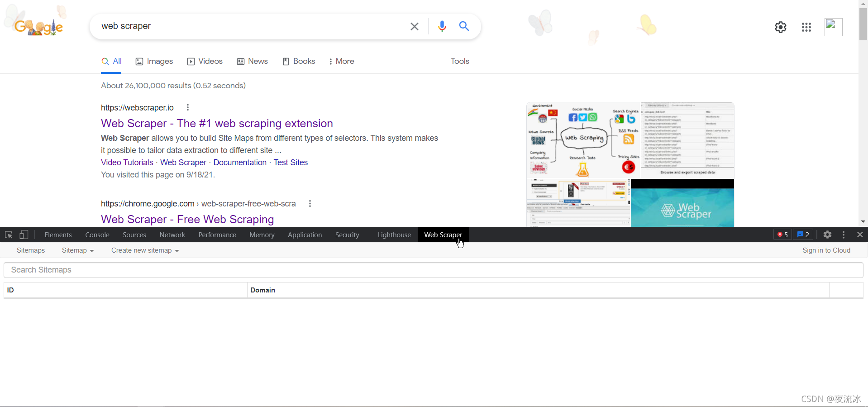Open DevTools customize three-dot menu

pyautogui.click(x=844, y=235)
